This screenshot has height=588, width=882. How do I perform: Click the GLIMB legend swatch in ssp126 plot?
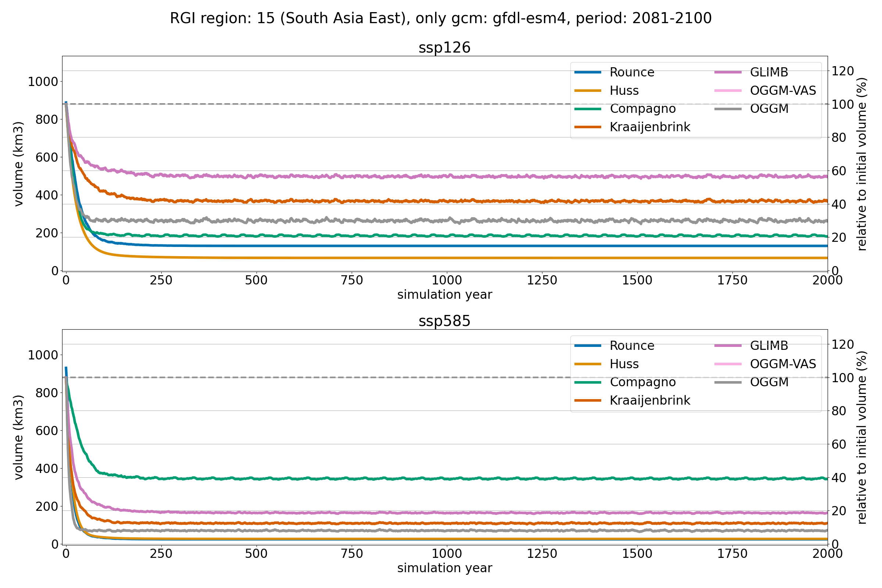[728, 72]
